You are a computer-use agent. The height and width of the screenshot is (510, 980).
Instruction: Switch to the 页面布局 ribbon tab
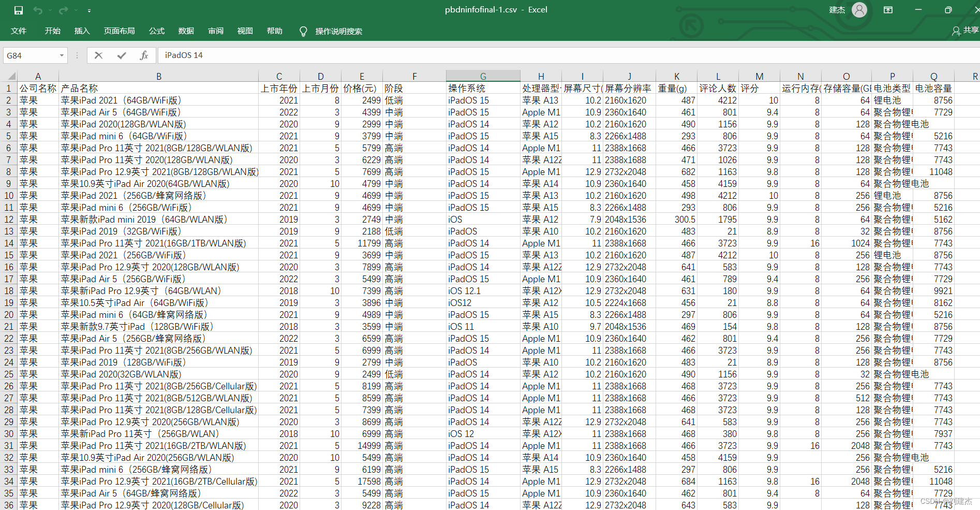point(120,31)
